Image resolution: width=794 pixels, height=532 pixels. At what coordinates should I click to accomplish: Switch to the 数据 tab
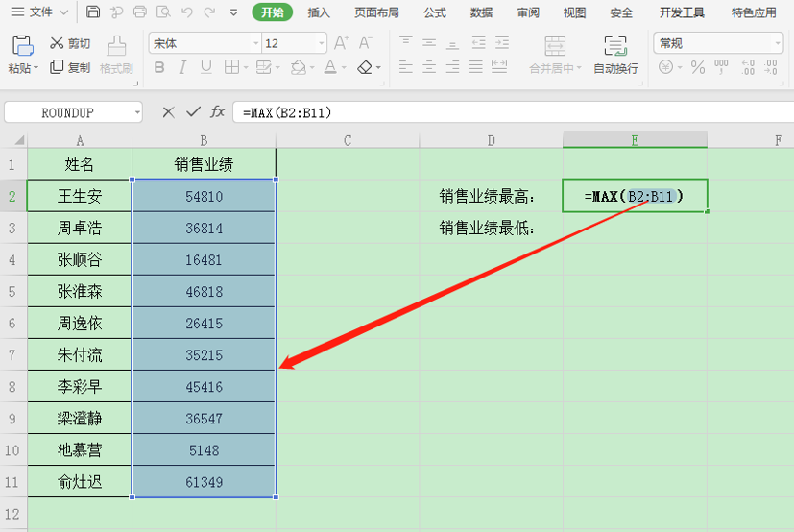click(x=481, y=12)
